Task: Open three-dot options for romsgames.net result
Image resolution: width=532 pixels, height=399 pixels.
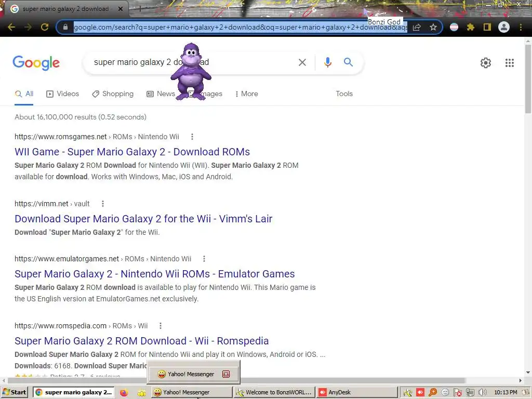Action: click(192, 137)
